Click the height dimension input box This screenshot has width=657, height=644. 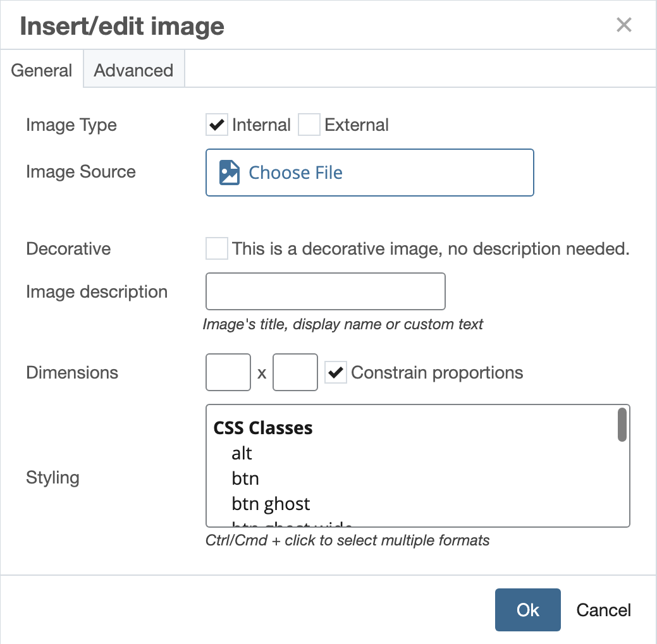pyautogui.click(x=295, y=372)
